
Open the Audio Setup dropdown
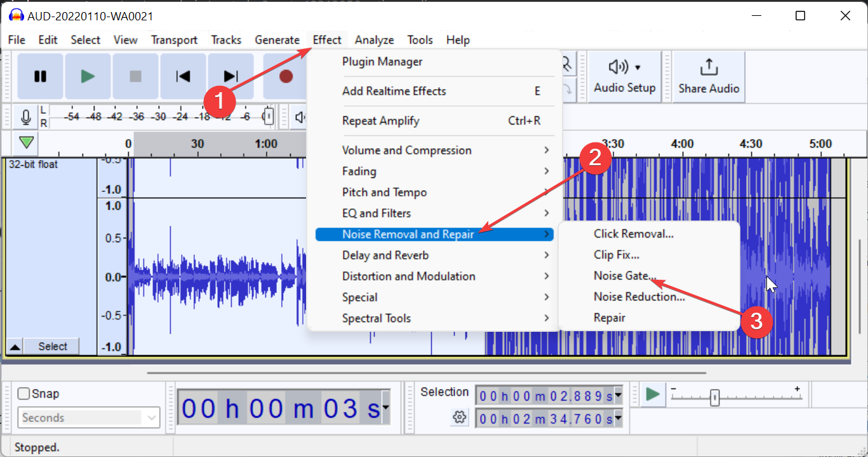pos(624,76)
